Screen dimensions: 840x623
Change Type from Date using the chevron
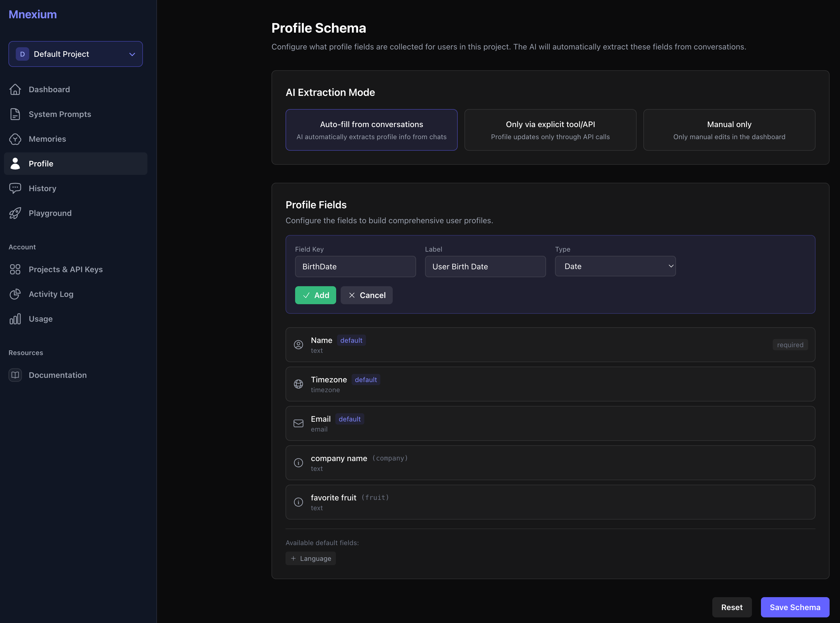[x=671, y=266]
